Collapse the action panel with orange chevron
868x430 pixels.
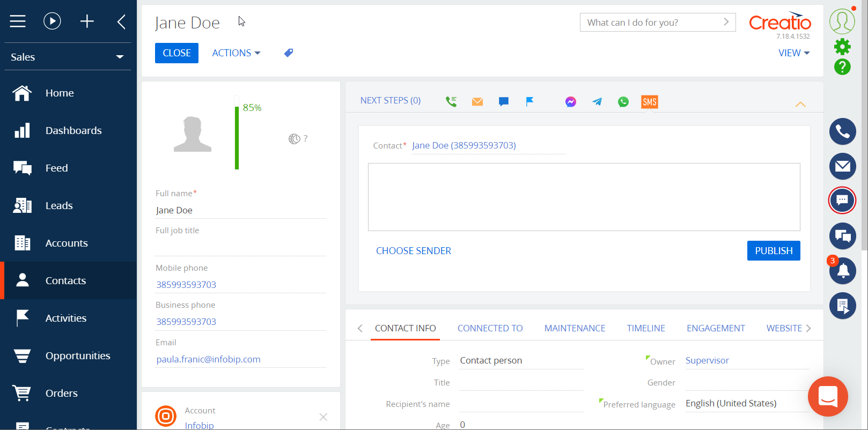(x=800, y=104)
